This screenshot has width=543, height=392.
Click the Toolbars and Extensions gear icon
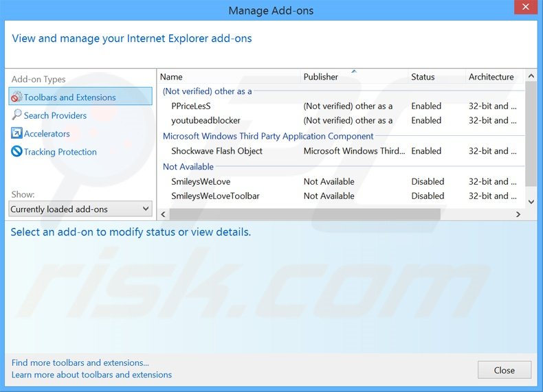(16, 97)
